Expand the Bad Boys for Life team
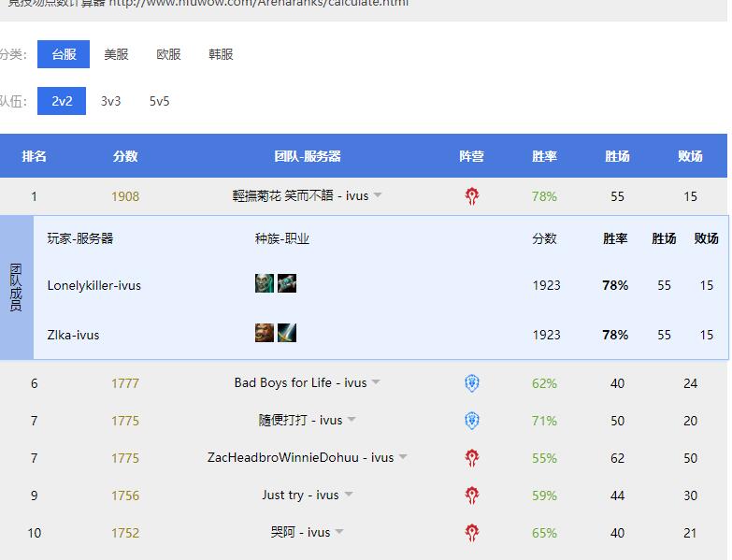Screen dimensions: 732x560 click(x=376, y=383)
